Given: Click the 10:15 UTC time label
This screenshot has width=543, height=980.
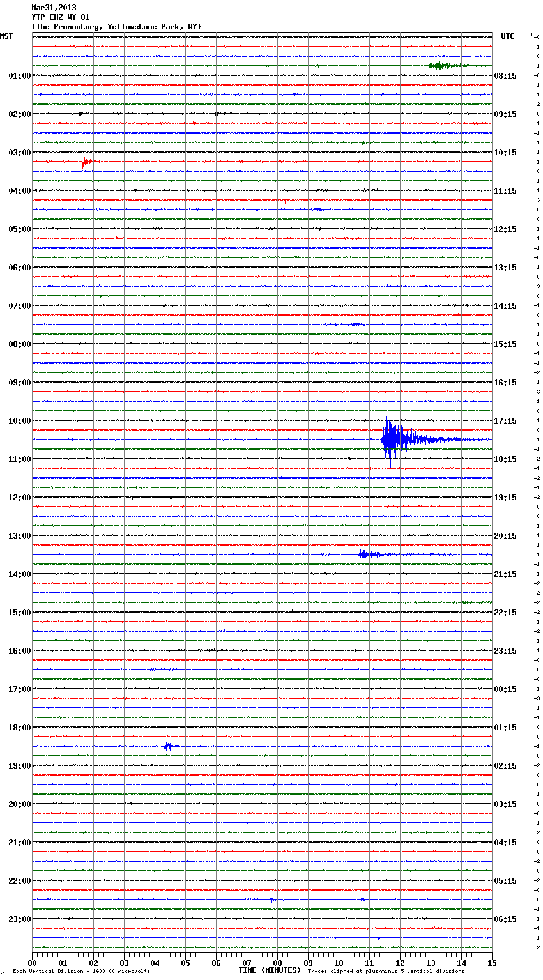Looking at the screenshot, I should tap(505, 153).
